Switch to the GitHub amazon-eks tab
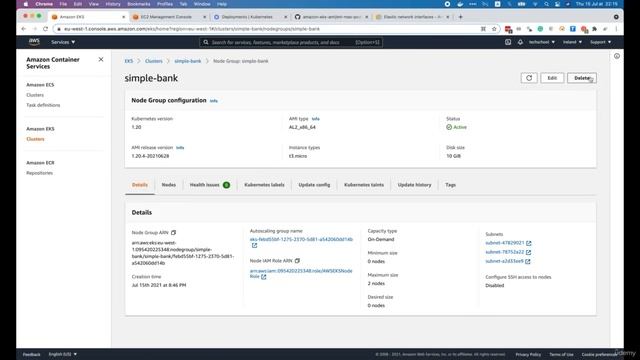The width and height of the screenshot is (640, 360). (x=331, y=17)
